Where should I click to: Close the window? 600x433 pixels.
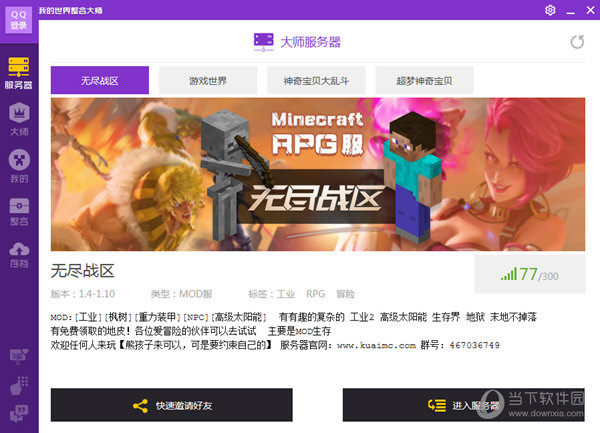click(x=590, y=10)
